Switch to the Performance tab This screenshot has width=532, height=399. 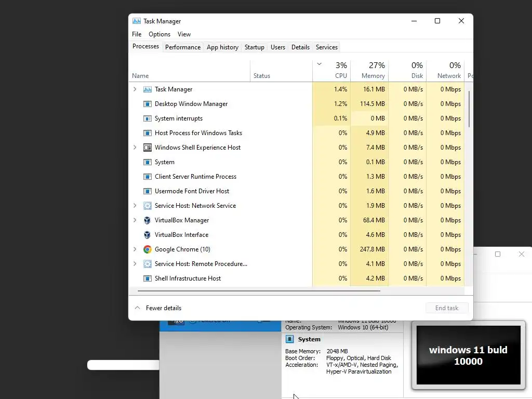(183, 47)
